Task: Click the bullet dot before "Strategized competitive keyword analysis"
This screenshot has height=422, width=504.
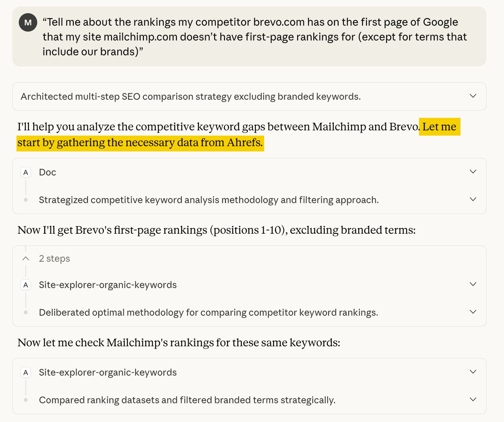Action: [26, 200]
